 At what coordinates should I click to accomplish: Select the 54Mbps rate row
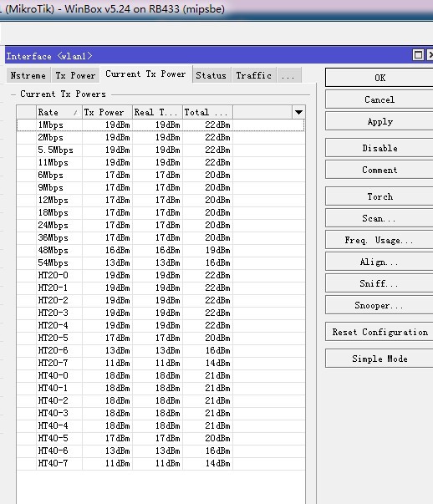(160, 262)
